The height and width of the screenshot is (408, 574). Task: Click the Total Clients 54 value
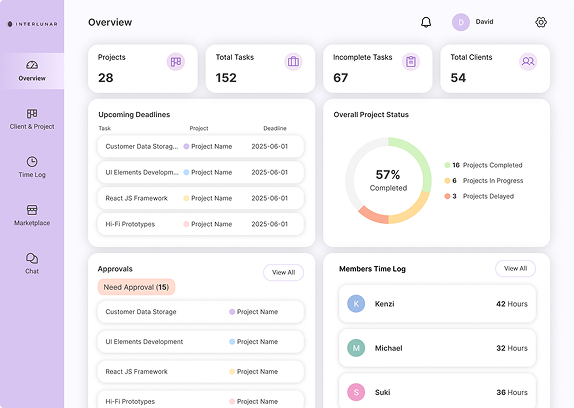click(458, 78)
